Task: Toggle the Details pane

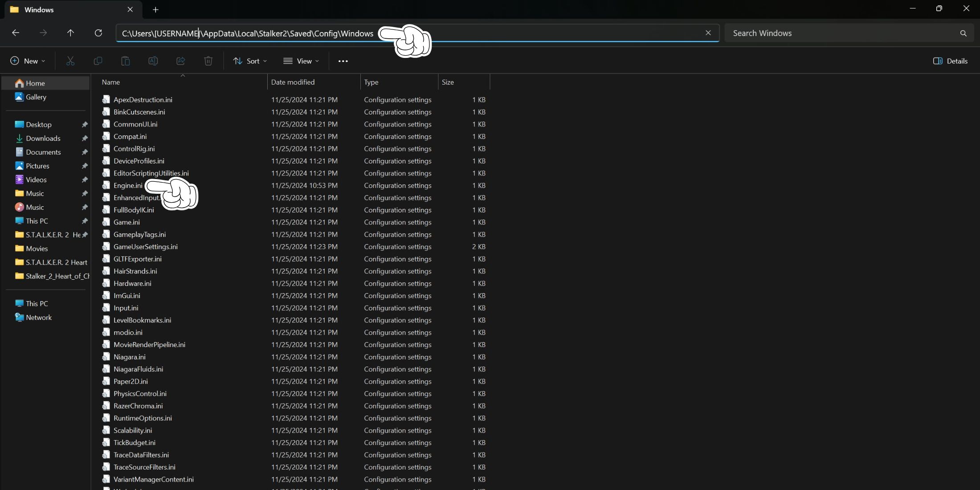Action: [x=950, y=61]
